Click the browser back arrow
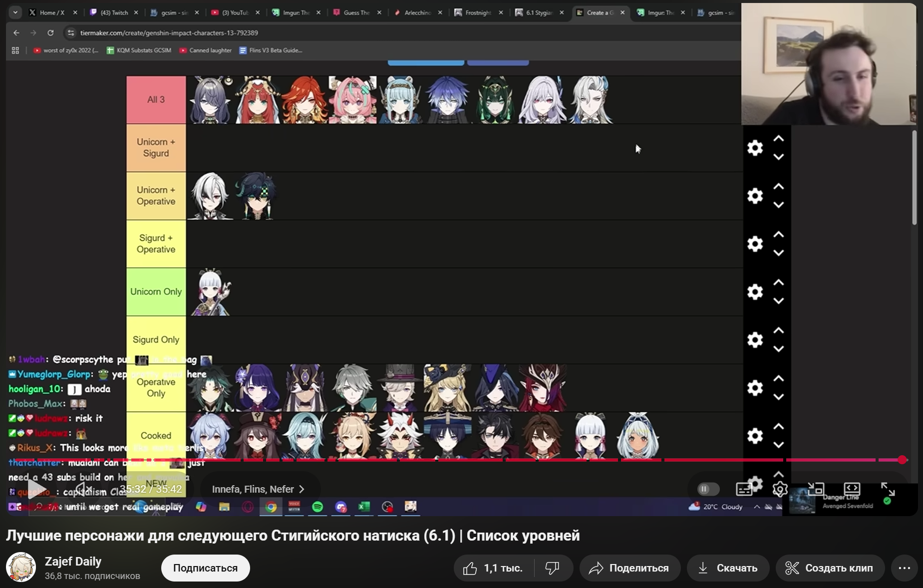This screenshot has width=923, height=588. coord(16,33)
